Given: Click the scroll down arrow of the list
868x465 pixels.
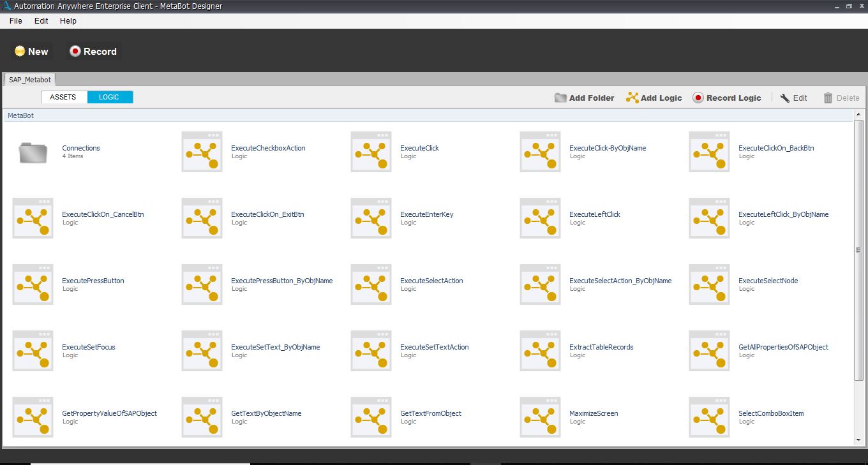Looking at the screenshot, I should pyautogui.click(x=858, y=440).
